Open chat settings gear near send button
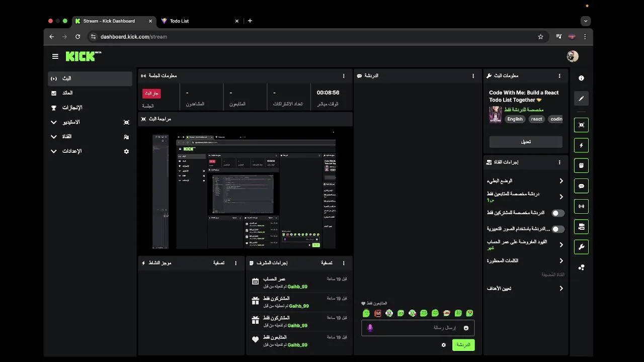Viewport: 644px width, 362px height. pos(444,345)
